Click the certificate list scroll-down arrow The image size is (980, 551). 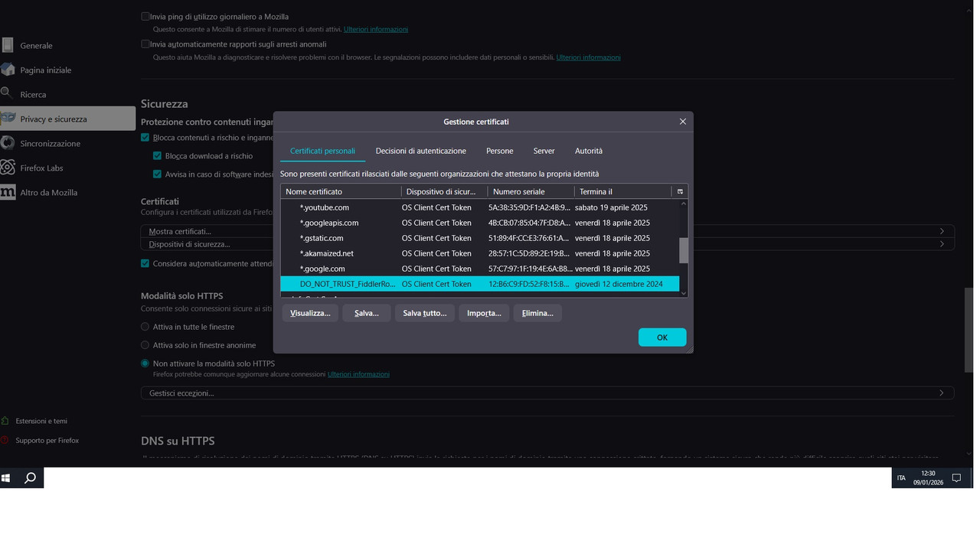tap(684, 292)
